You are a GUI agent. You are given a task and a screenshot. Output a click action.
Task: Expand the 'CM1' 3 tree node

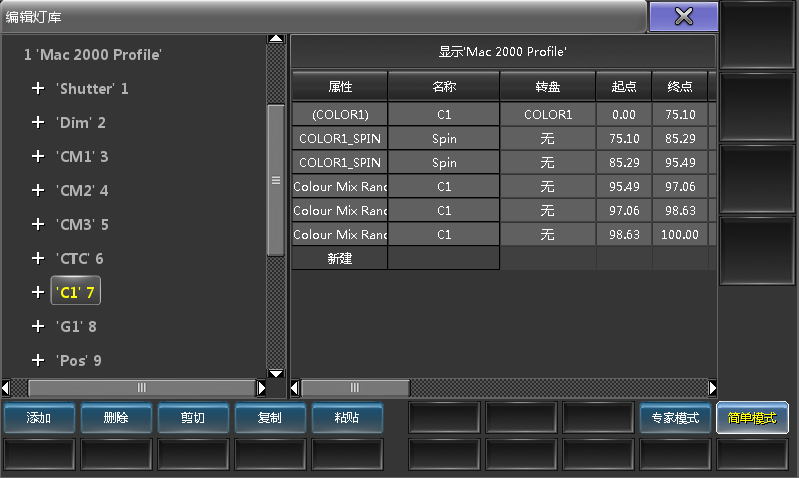click(38, 156)
